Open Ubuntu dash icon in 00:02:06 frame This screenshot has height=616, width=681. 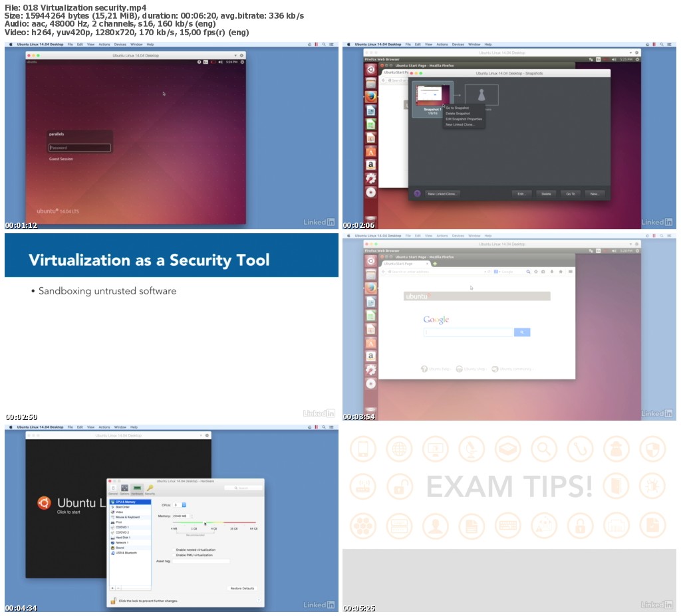point(370,70)
